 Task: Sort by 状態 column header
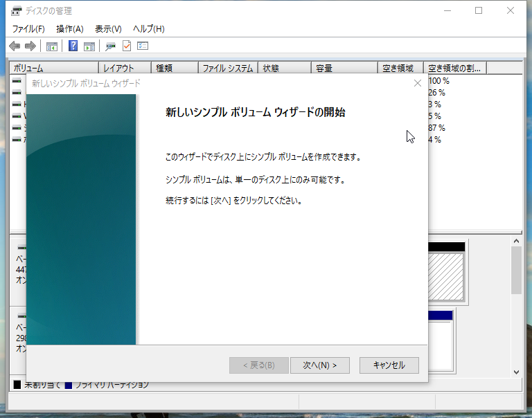pos(285,68)
